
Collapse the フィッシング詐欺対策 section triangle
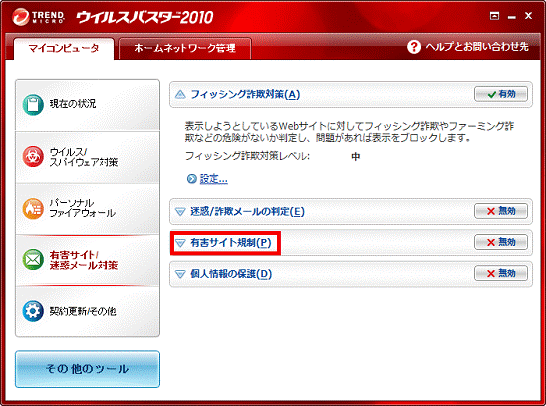coord(180,94)
